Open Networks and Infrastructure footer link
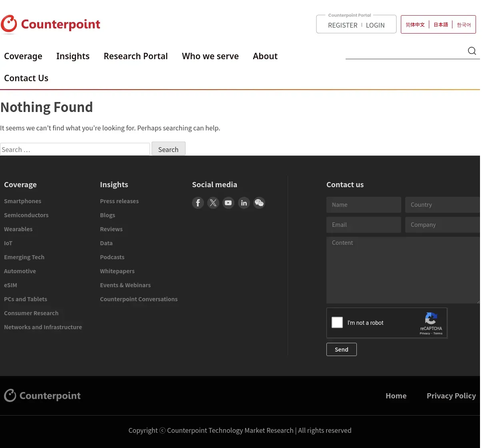This screenshot has width=482, height=448. 43,327
